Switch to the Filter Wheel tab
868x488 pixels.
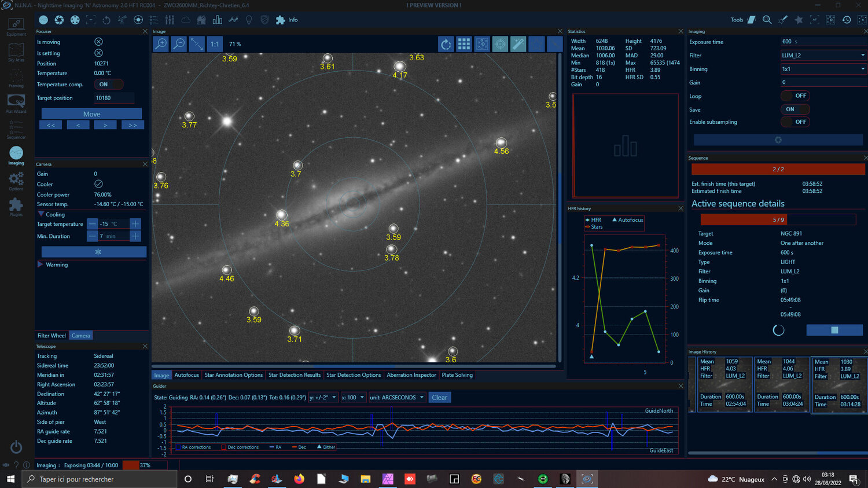(x=52, y=336)
